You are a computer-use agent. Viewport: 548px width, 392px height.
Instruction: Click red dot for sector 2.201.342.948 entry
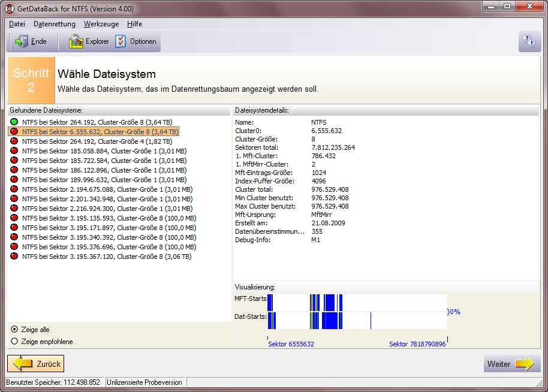pos(14,199)
